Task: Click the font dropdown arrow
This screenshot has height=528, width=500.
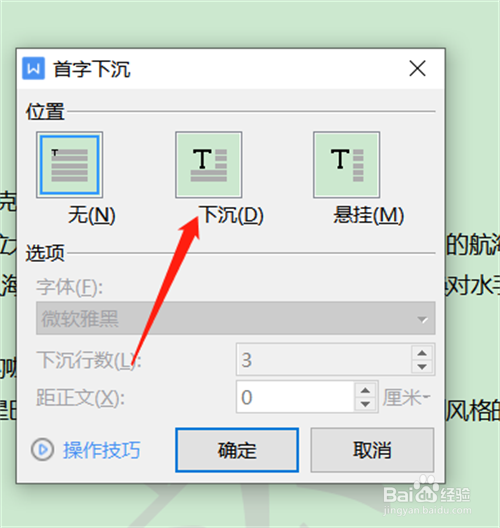Action: tap(422, 319)
